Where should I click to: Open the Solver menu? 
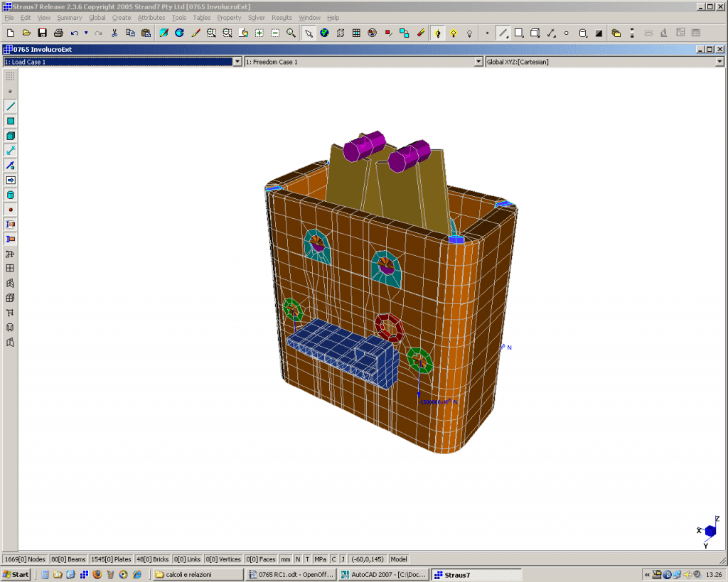point(256,18)
